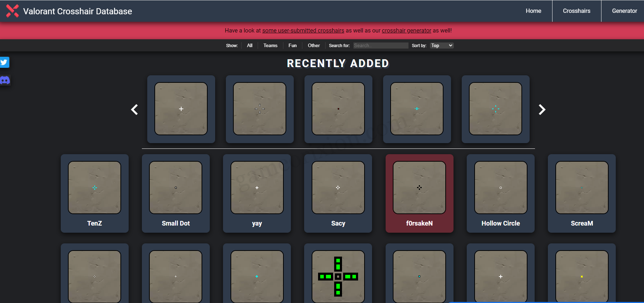The image size is (644, 303).
Task: Filter crosshairs by Other
Action: pyautogui.click(x=314, y=45)
